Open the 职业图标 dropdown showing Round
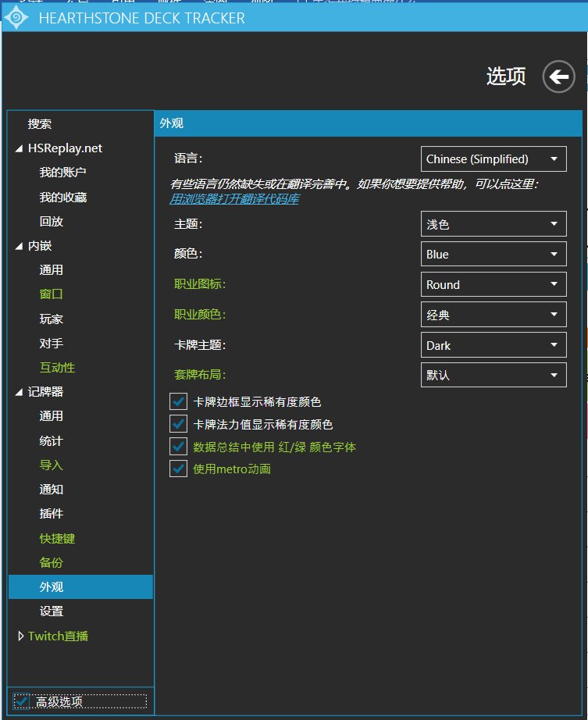Image resolution: width=588 pixels, height=720 pixels. coord(494,284)
